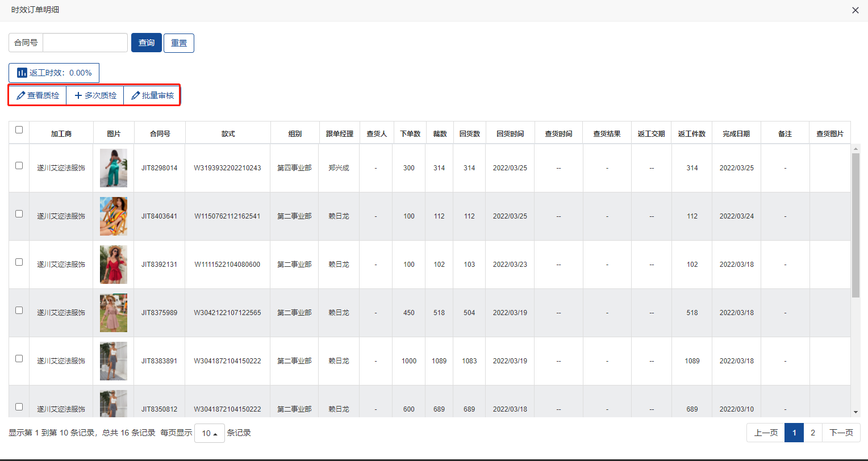Viewport: 868px width, 461px height.
Task: Select the checkbox for JIT8392131 row
Action: coord(19,262)
